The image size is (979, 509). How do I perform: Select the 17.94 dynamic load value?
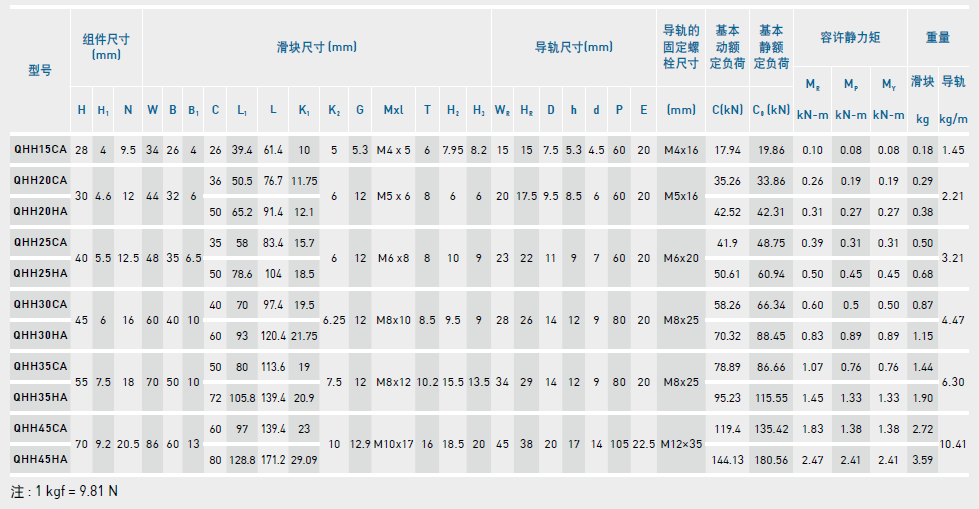click(x=727, y=150)
